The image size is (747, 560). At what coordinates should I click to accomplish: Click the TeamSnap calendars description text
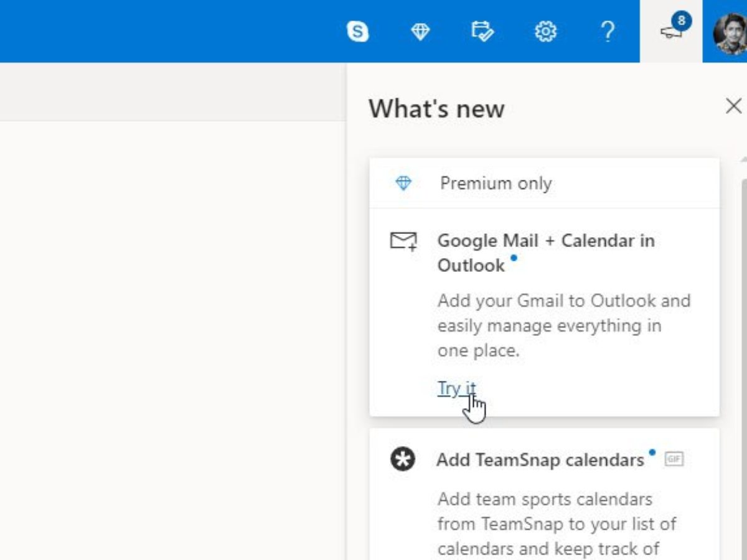coord(556,523)
